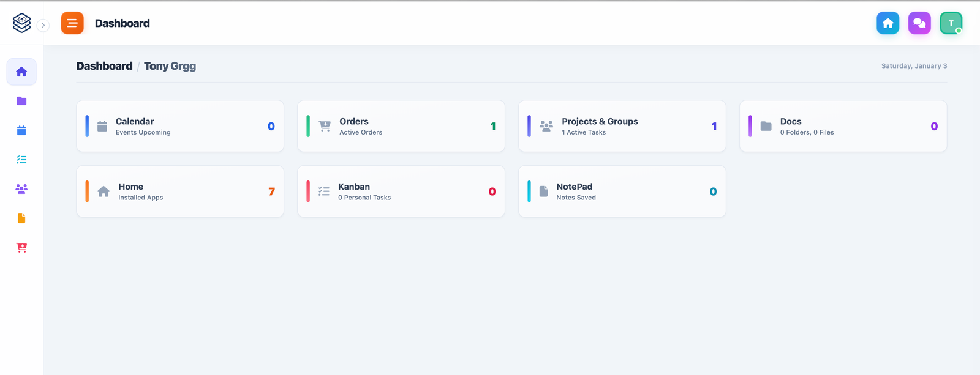Image resolution: width=980 pixels, height=375 pixels.
Task: Click people icon in Projects & Groups card
Action: [x=546, y=126]
